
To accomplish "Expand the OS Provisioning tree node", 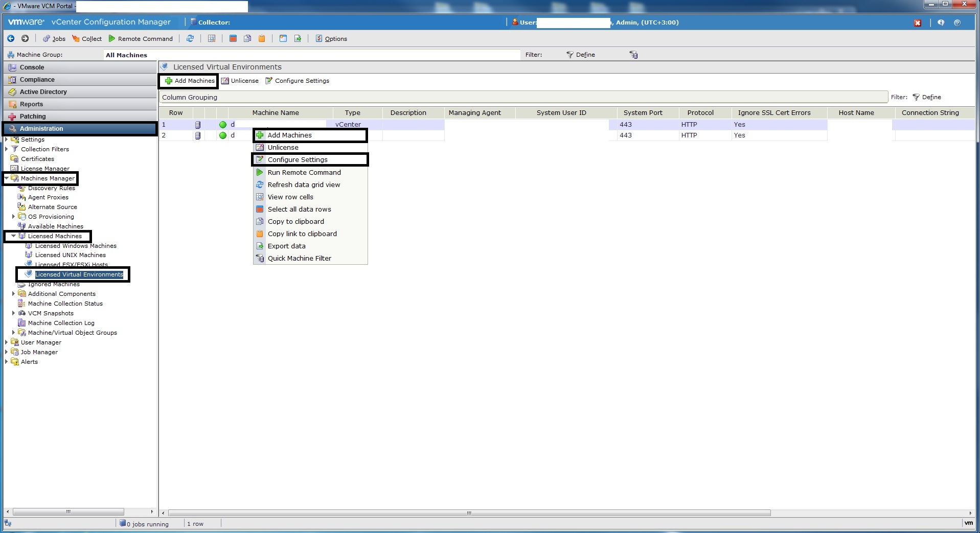I will click(x=14, y=217).
